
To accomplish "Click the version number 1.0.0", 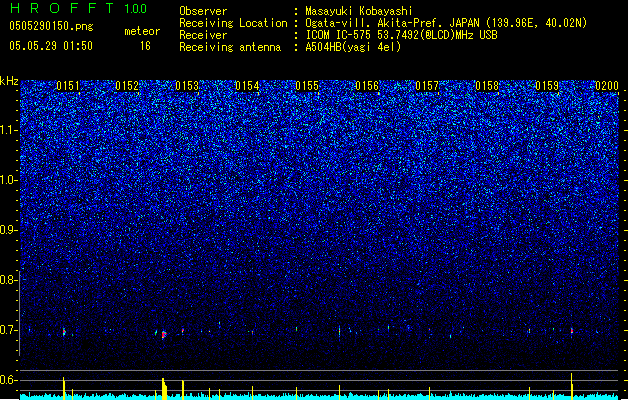I will [x=136, y=9].
